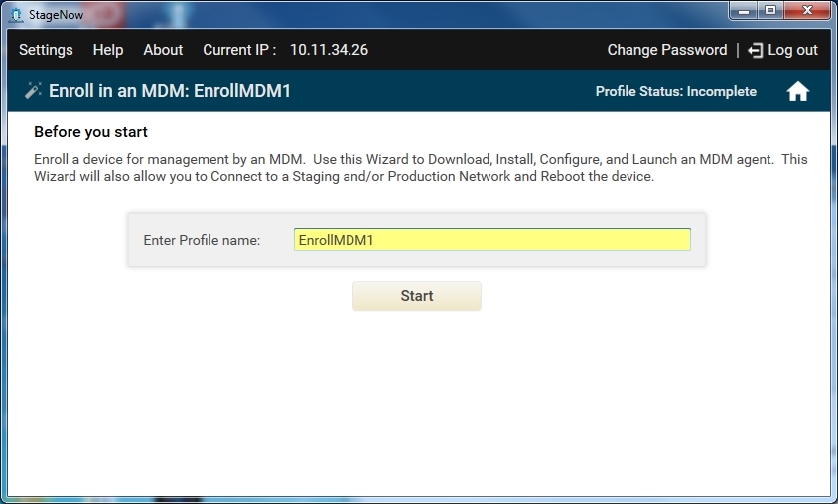Click the wizard wand icon beside the title

[33, 91]
